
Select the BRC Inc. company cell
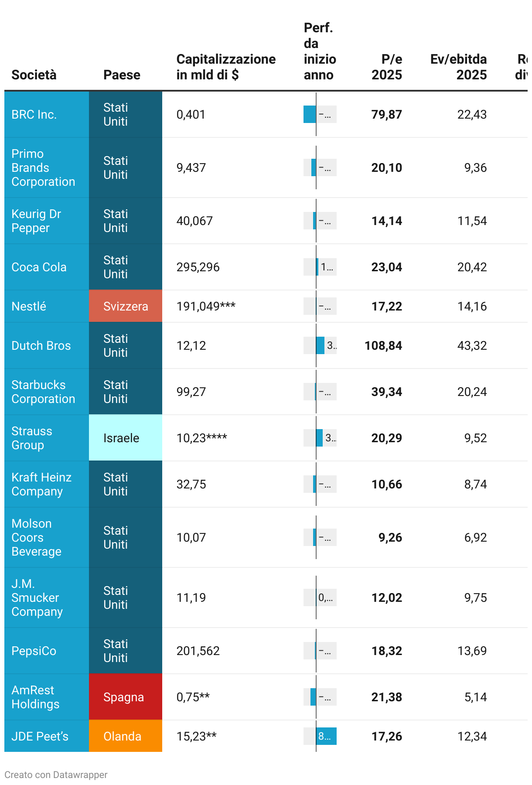[34, 115]
